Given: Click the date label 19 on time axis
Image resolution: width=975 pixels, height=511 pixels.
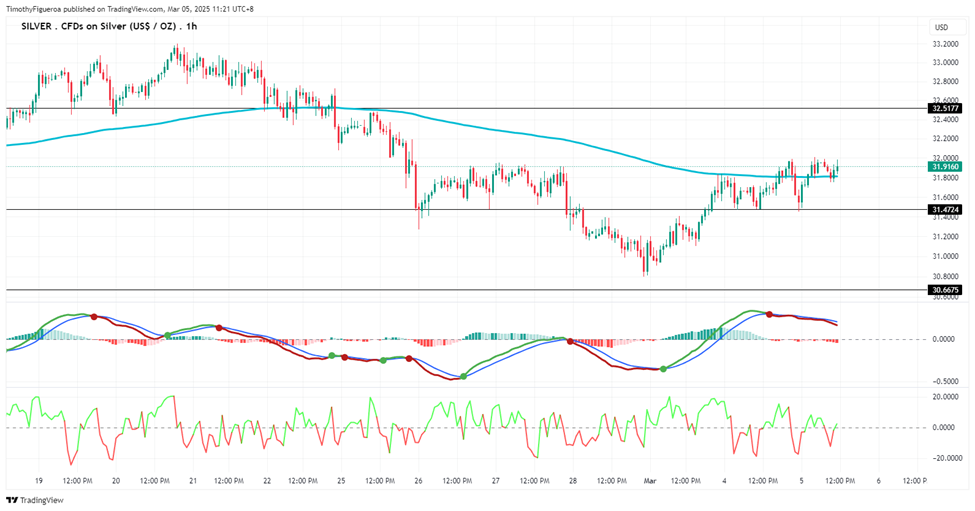Looking at the screenshot, I should click(39, 481).
